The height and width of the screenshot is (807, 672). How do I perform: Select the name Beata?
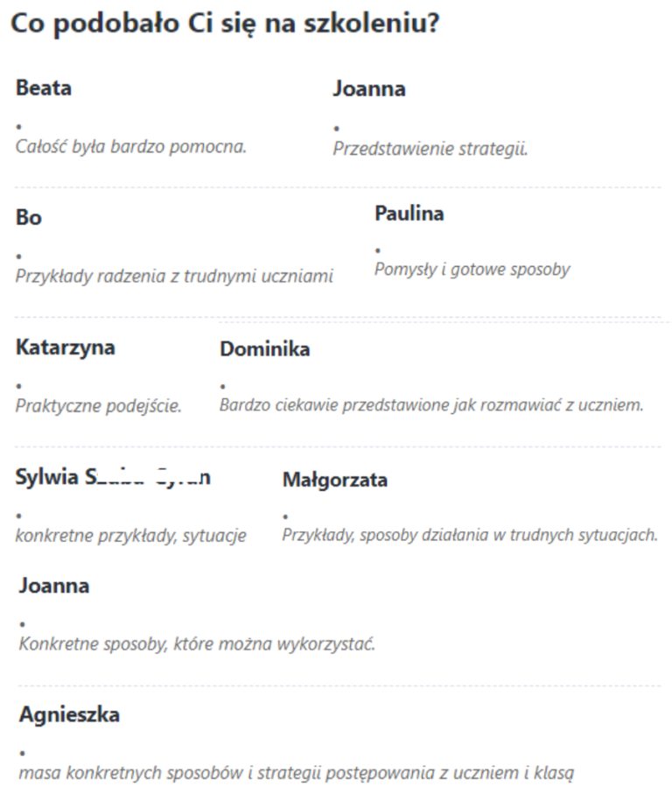pyautogui.click(x=44, y=88)
